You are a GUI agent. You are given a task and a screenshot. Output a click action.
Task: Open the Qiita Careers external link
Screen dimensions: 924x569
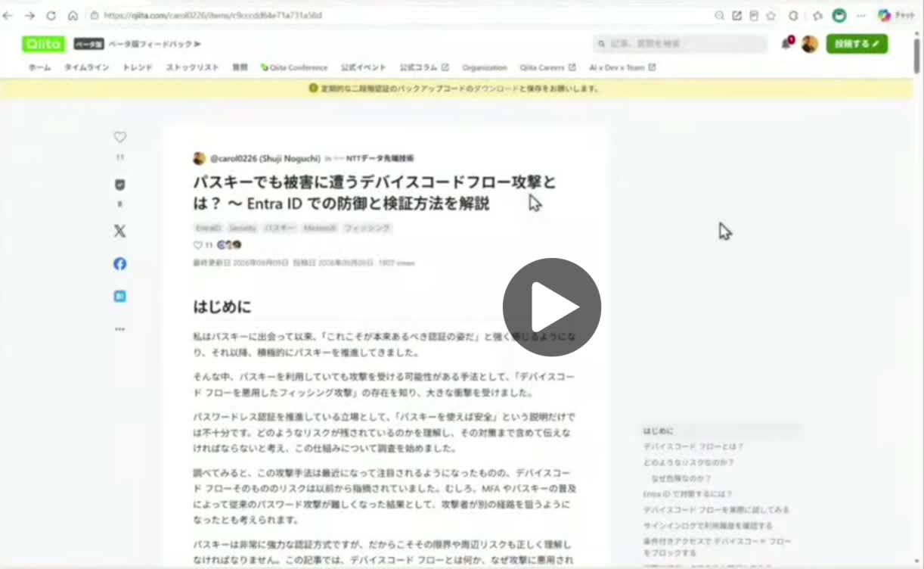547,67
